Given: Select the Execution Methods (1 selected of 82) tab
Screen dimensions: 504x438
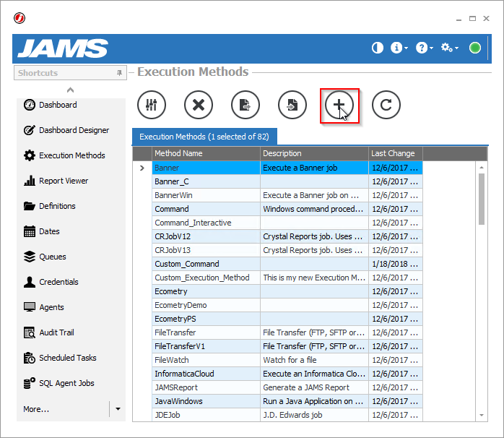Looking at the screenshot, I should coord(204,137).
